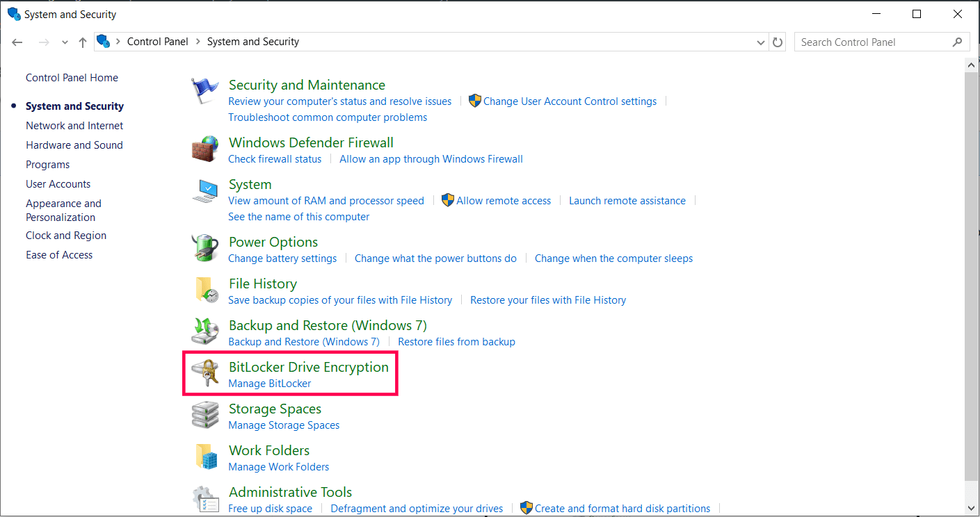Click the vertical scrollbar up arrow
This screenshot has height=517, width=980.
[x=972, y=65]
